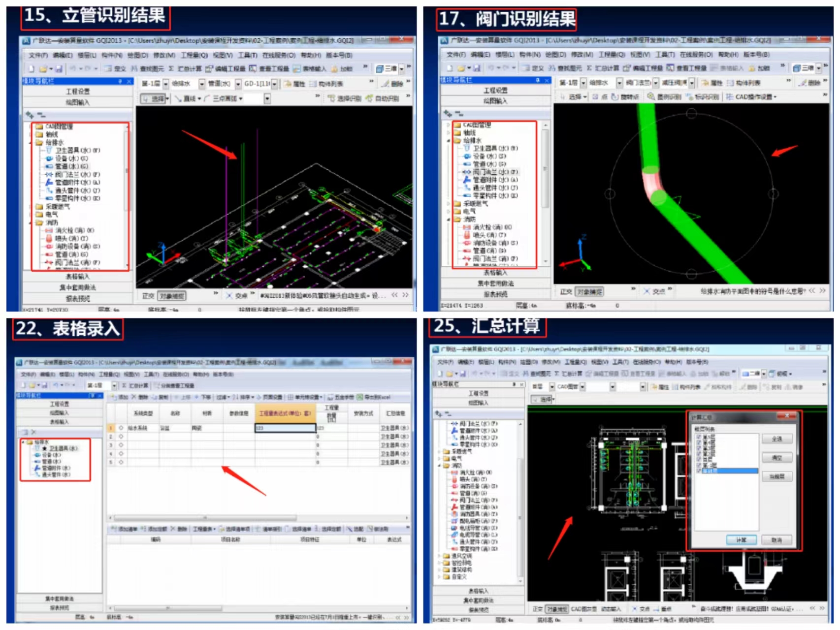
Task: Click the tree scrollbar in 阀门识别结果 window
Action: coord(545,170)
